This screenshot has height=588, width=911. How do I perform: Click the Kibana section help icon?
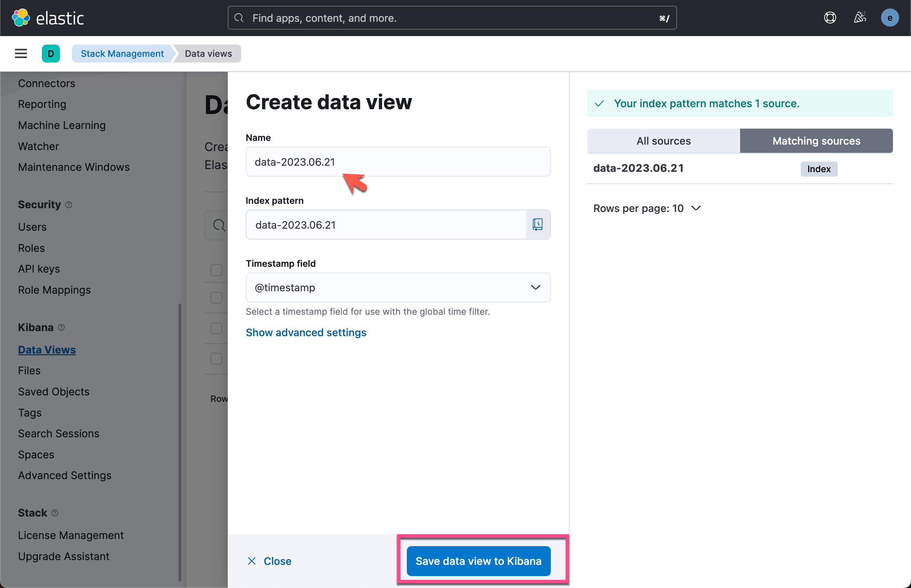point(61,327)
